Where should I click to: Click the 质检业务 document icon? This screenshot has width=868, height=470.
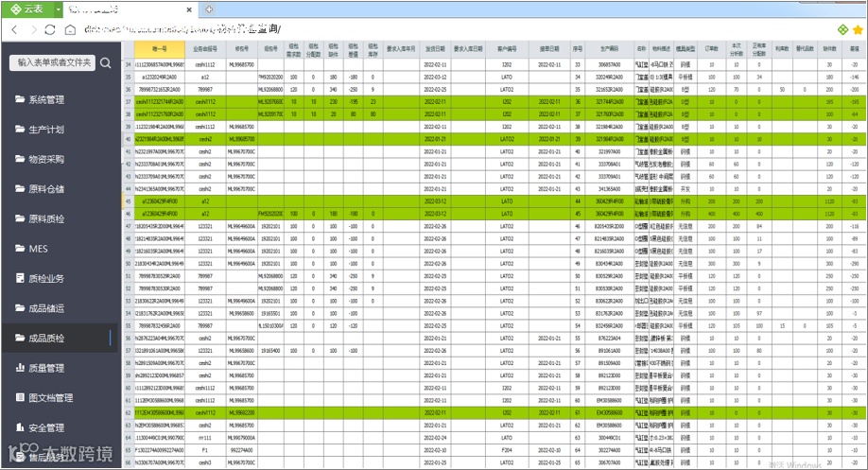[x=20, y=278]
